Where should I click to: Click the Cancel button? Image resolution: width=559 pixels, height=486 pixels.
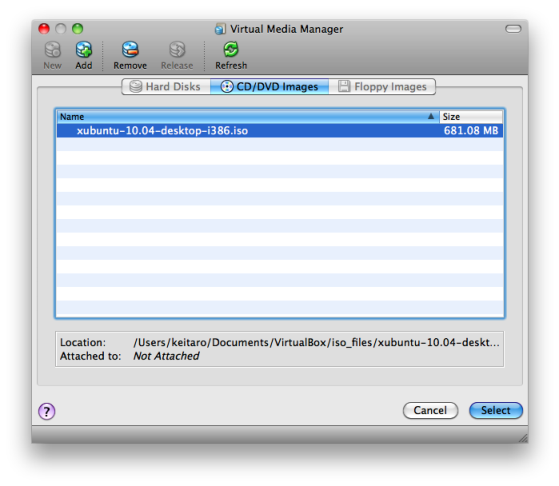click(430, 410)
